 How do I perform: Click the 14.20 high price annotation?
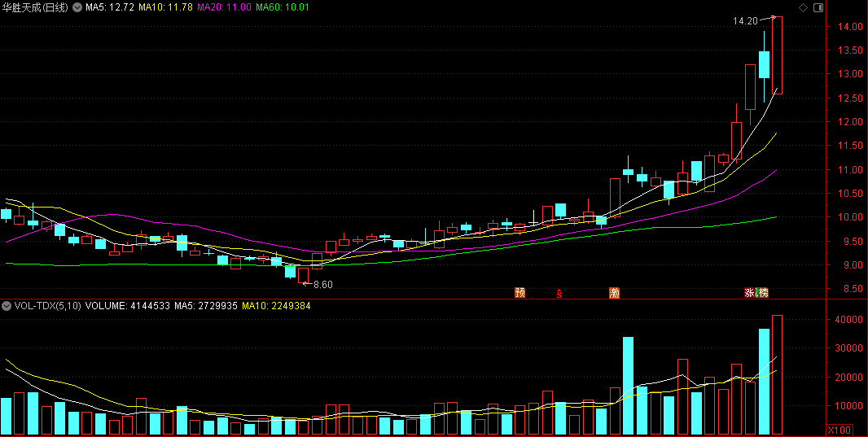click(745, 21)
